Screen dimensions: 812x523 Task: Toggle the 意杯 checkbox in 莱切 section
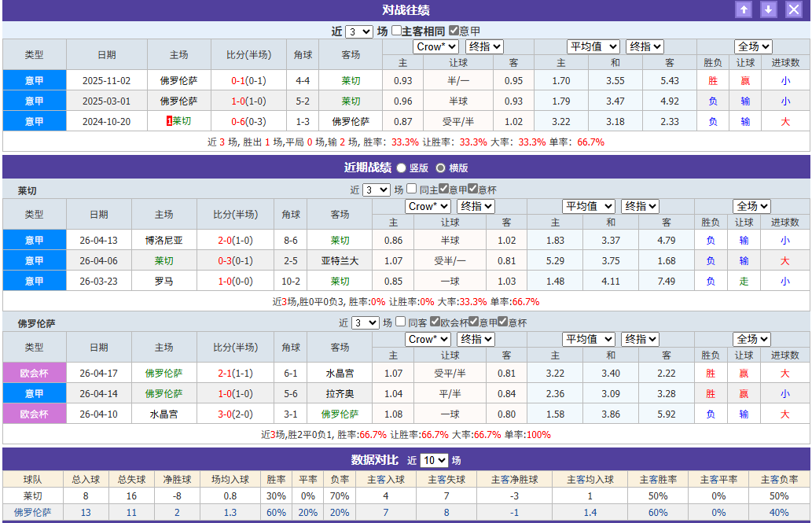472,190
